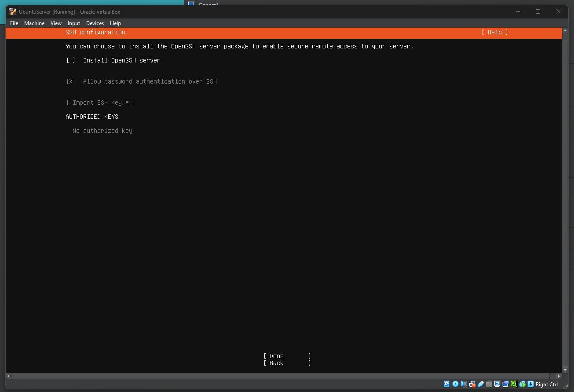The width and height of the screenshot is (574, 392).
Task: Click the display status icon
Action: [497, 384]
